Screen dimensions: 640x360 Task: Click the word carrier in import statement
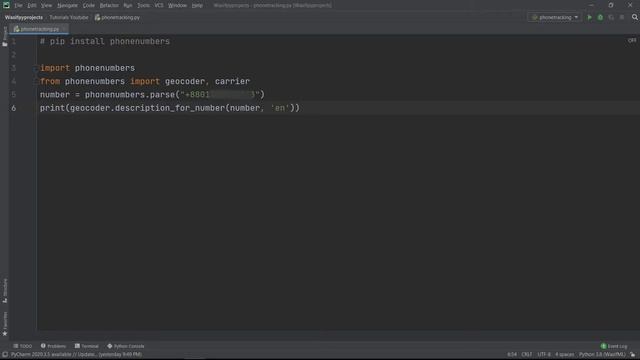(232, 81)
